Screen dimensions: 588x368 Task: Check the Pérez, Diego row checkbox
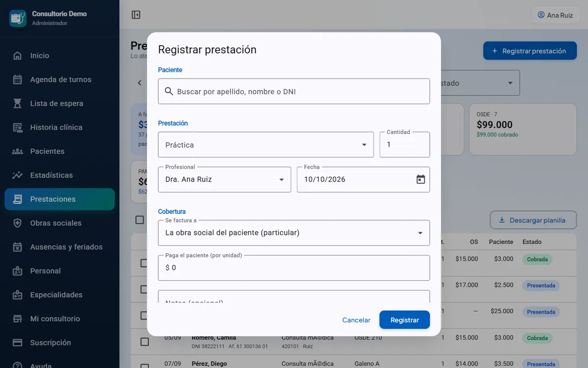point(145,365)
